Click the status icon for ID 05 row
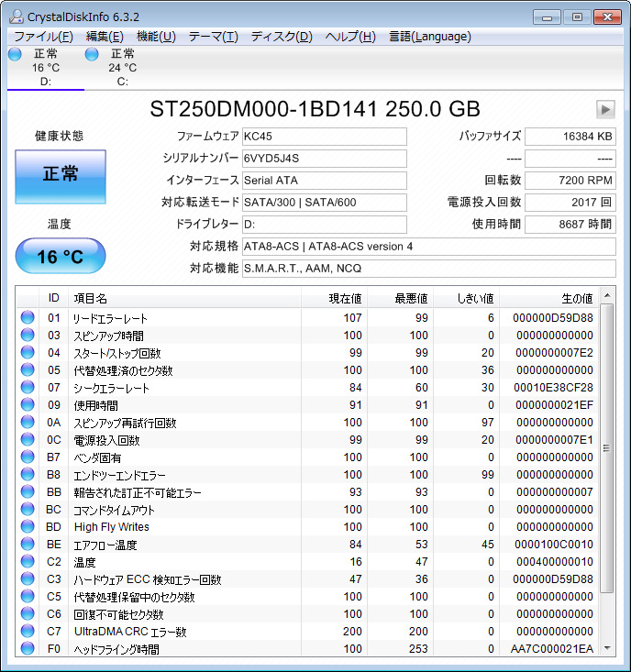The image size is (631, 672). pyautogui.click(x=28, y=369)
